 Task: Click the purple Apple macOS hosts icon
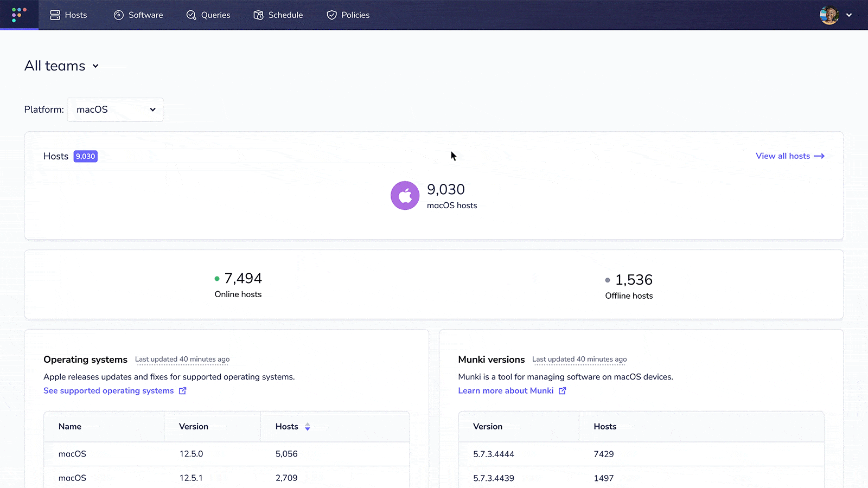[x=405, y=196]
